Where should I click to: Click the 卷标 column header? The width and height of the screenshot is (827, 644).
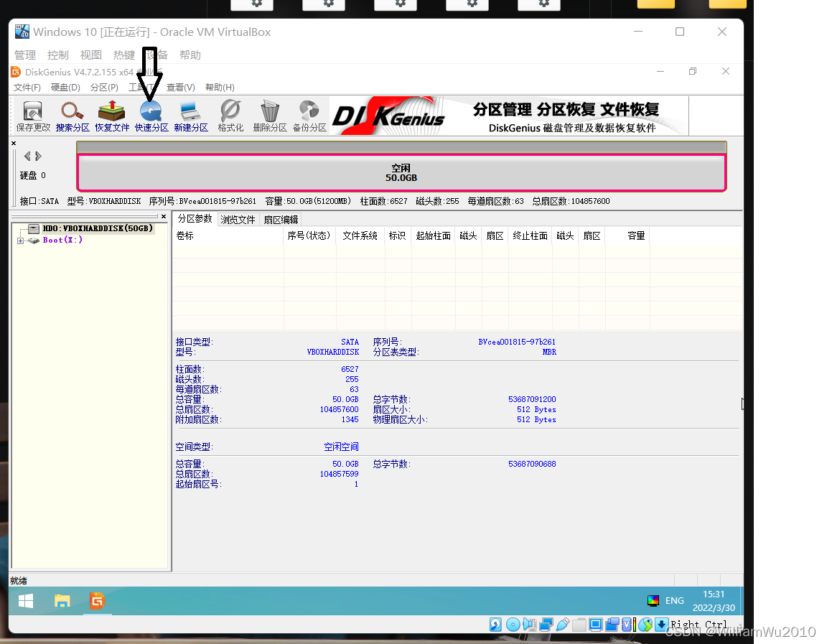coord(228,235)
